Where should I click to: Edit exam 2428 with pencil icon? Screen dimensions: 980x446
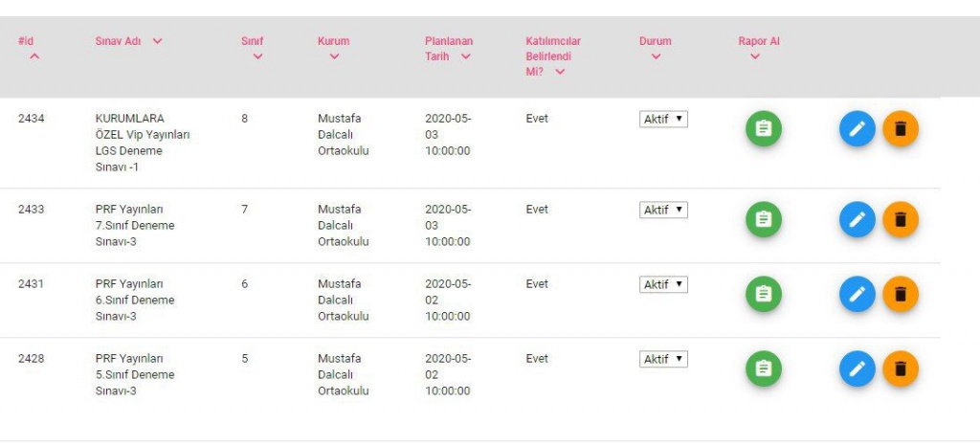click(857, 369)
